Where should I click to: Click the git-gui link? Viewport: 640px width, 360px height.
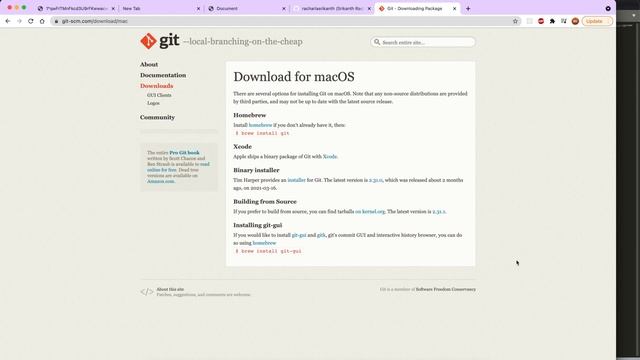tap(299, 235)
